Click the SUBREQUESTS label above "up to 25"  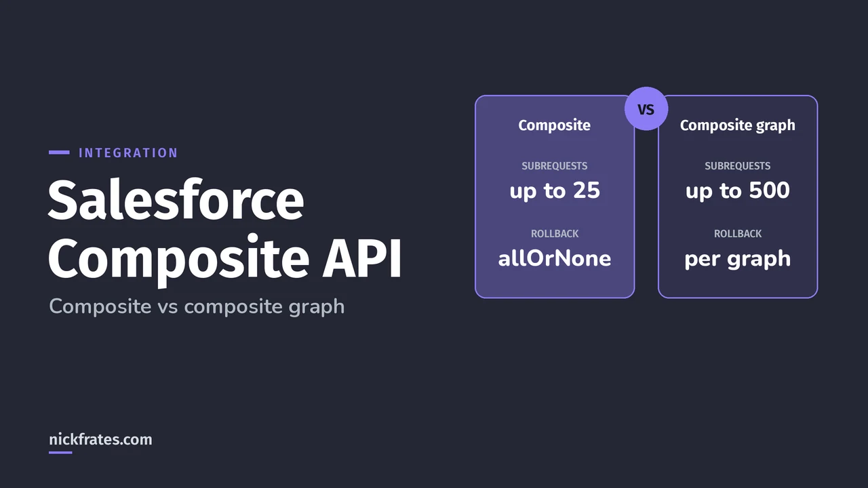coord(555,166)
